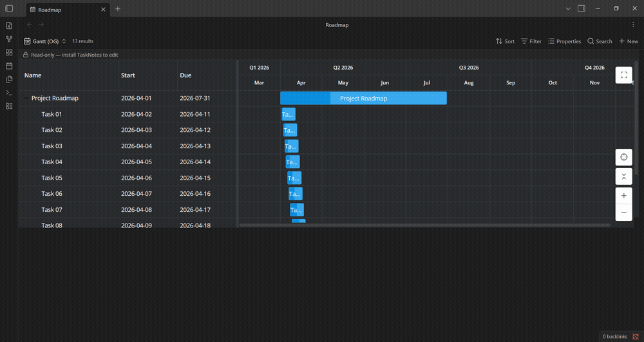Viewport: 644px width, 342px height.
Task: Click the Q2 2026 timeline header
Action: click(x=343, y=68)
